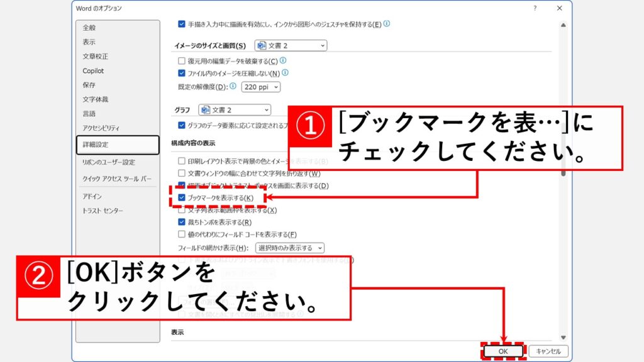Image resolution: width=644 pixels, height=362 pixels.
Task: Click Word document icon in グラフ dropdown
Action: coord(206,110)
